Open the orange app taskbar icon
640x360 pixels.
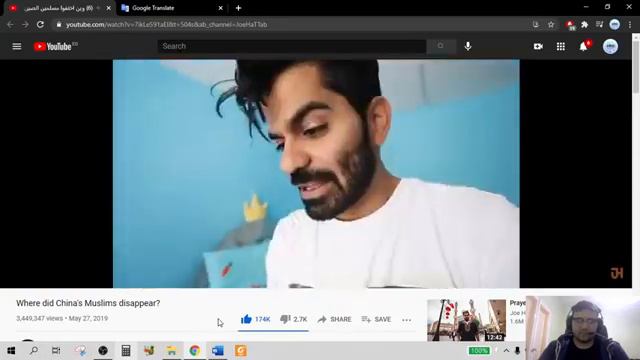click(x=241, y=351)
